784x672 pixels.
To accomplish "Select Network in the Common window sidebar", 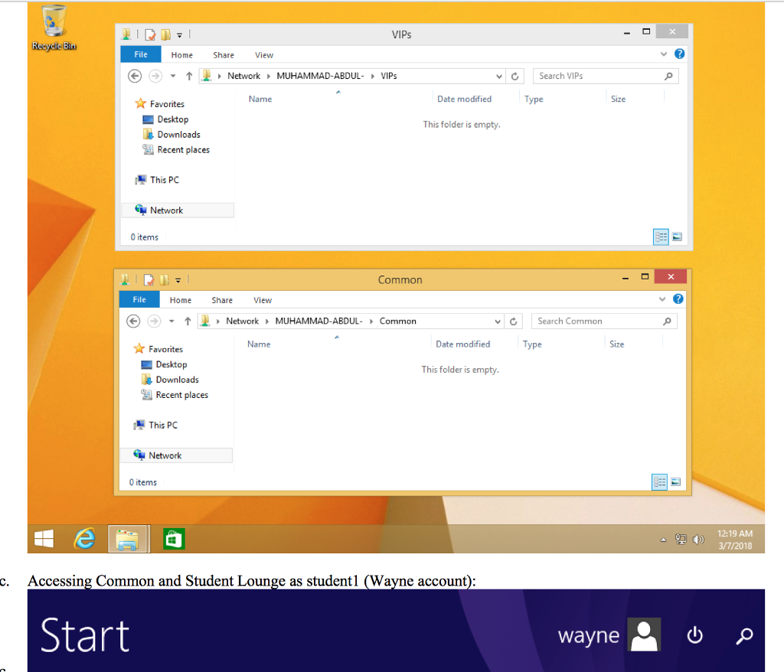I will click(x=166, y=455).
